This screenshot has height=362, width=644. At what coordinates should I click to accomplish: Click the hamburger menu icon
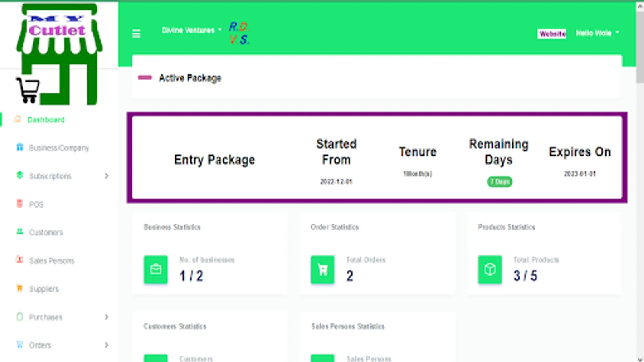pyautogui.click(x=136, y=34)
